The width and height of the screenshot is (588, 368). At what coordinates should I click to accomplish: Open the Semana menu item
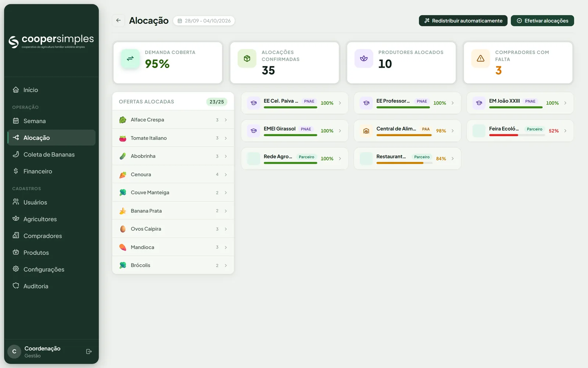pos(51,121)
